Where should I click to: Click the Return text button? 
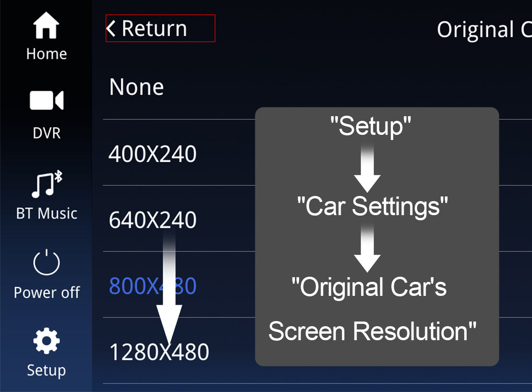pyautogui.click(x=154, y=28)
